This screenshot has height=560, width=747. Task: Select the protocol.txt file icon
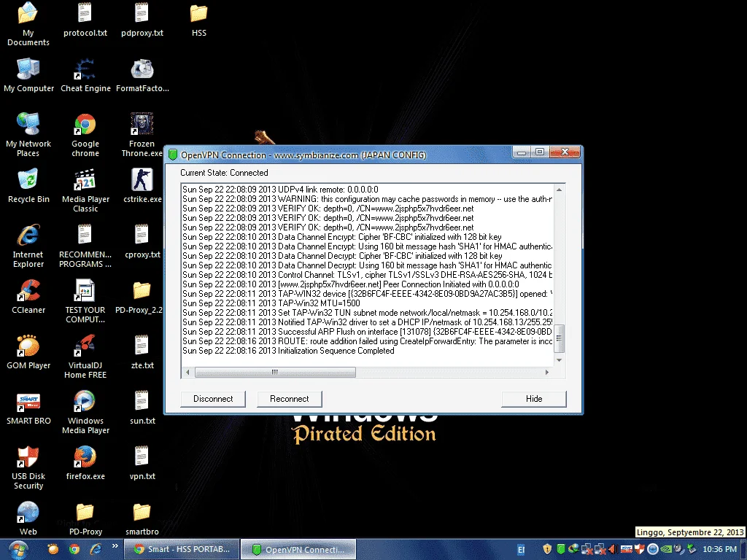pos(85,20)
